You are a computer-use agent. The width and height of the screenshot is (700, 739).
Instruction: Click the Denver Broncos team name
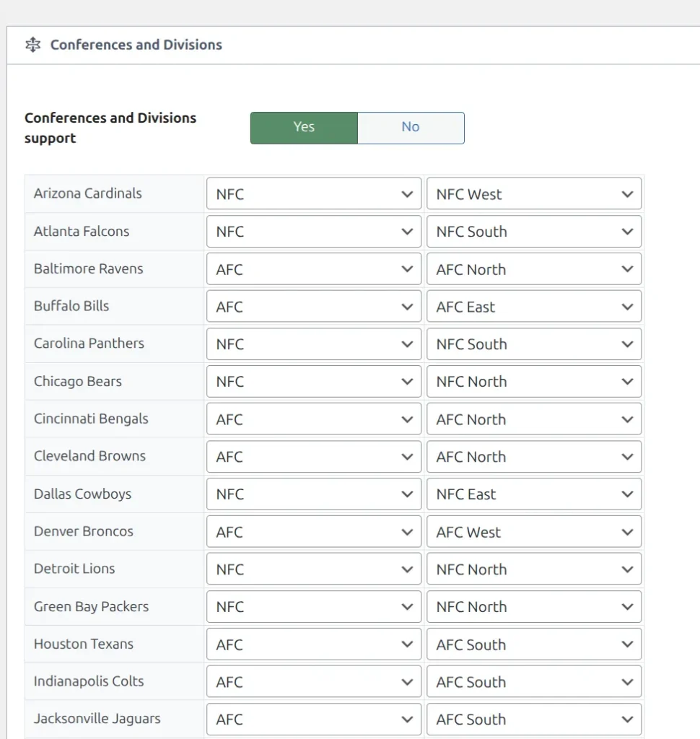tap(84, 531)
